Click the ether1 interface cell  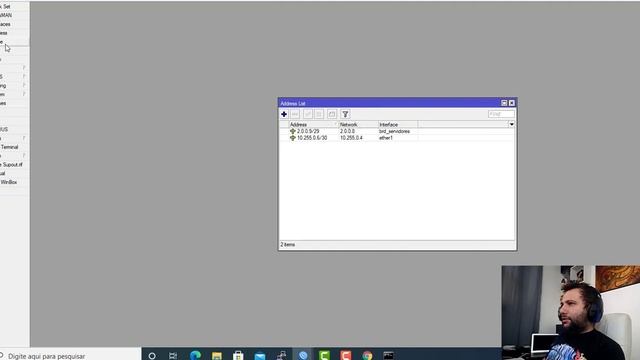click(386, 138)
